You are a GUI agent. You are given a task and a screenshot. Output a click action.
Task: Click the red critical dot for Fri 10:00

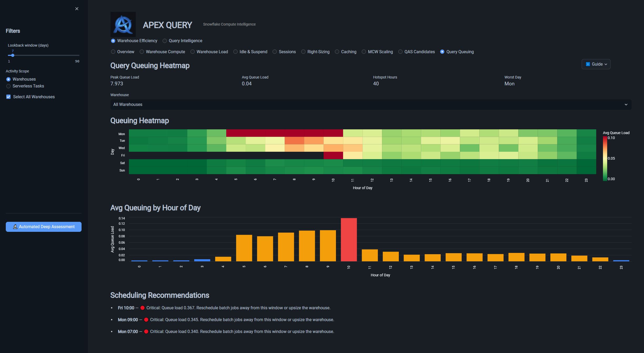[x=142, y=308]
